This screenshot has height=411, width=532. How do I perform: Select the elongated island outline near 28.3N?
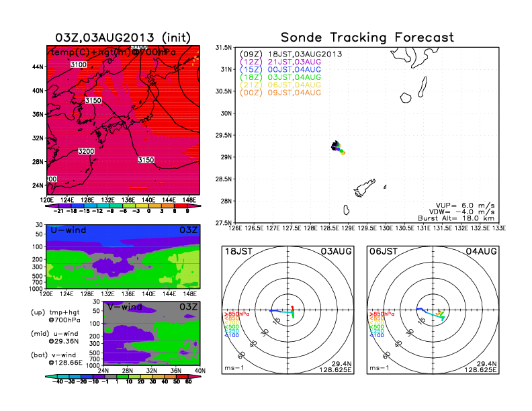click(364, 184)
